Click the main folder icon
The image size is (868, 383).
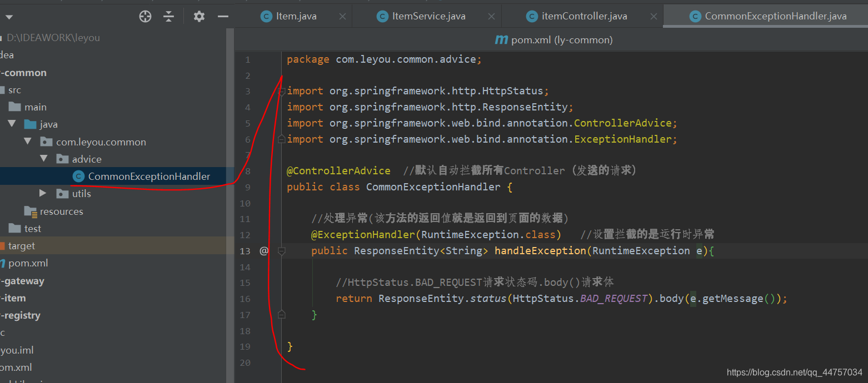(x=14, y=107)
